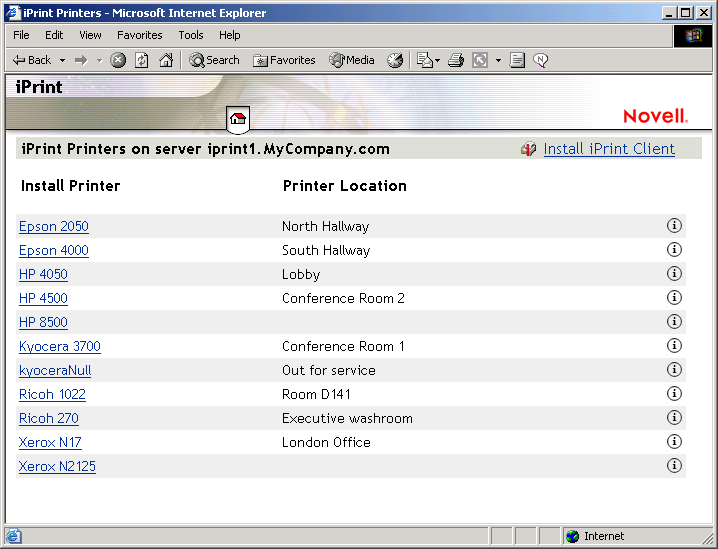The width and height of the screenshot is (718, 549).
Task: Open the View menu
Action: [x=90, y=35]
